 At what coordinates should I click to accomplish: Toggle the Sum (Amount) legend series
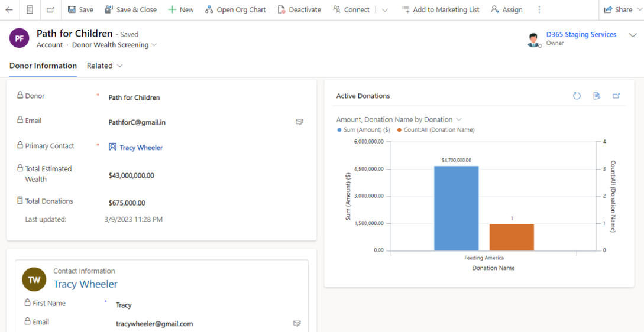click(x=364, y=130)
